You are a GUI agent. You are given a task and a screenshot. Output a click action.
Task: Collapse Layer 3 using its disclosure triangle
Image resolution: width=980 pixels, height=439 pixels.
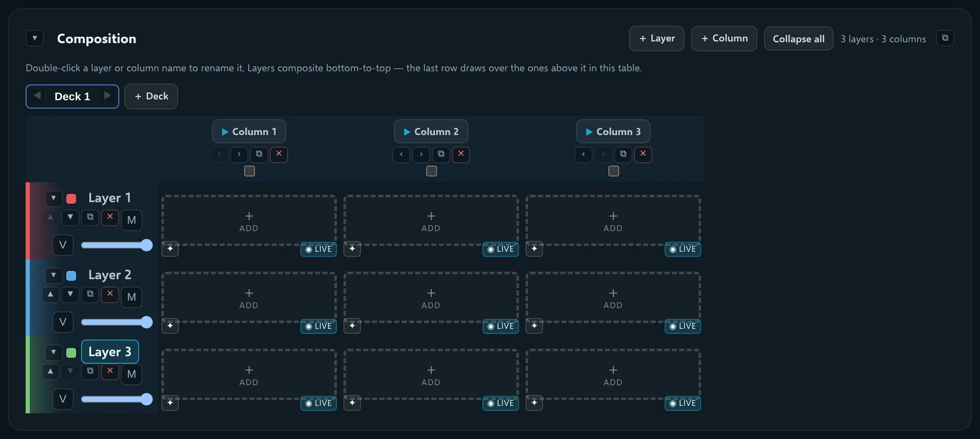53,352
